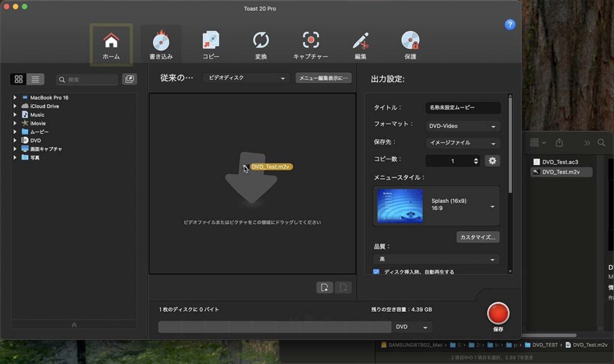614x364 pixels.
Task: Click the Splash menu style thumbnail
Action: (400, 206)
